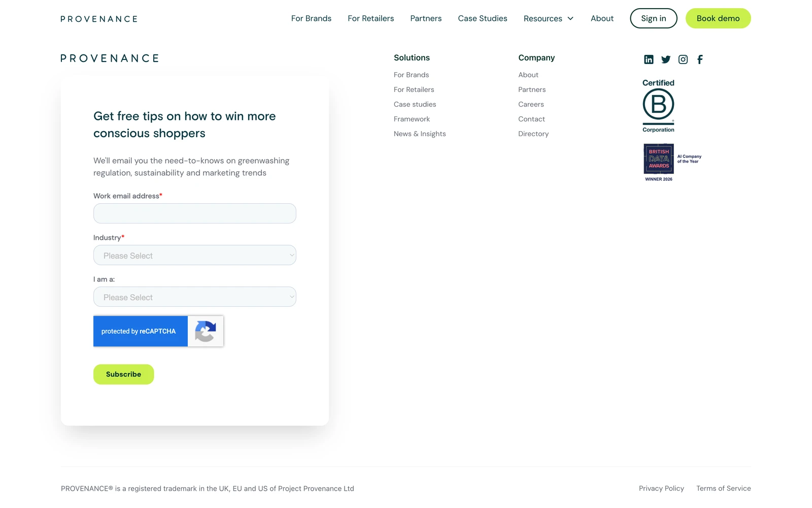Click the Provenance footer logo above the form
The height and width of the screenshot is (508, 812).
(110, 58)
